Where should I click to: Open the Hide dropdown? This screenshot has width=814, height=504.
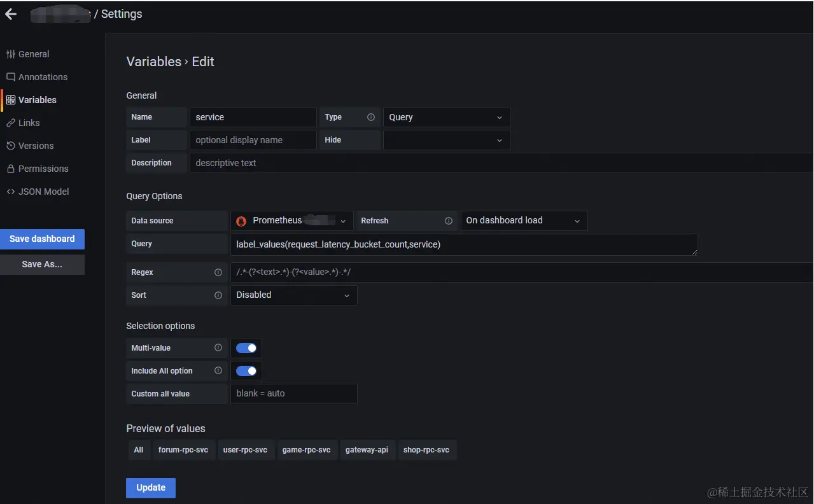coord(446,140)
